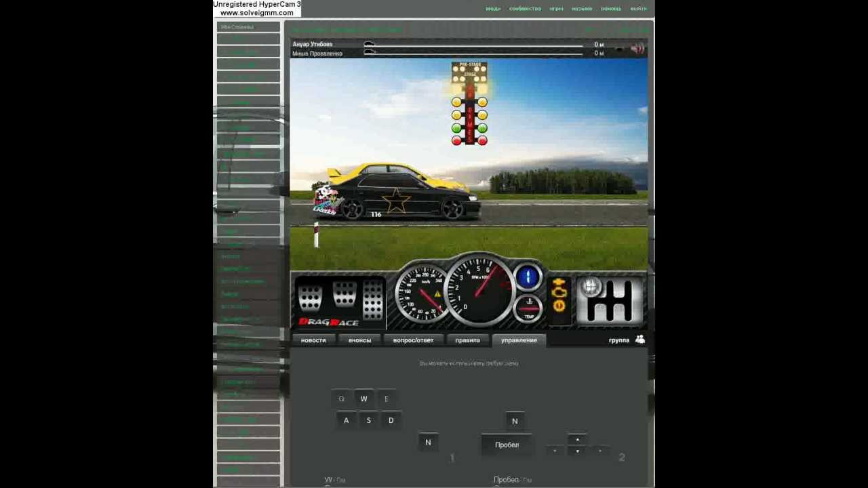Click the S key icon
The height and width of the screenshot is (488, 868).
tap(368, 420)
